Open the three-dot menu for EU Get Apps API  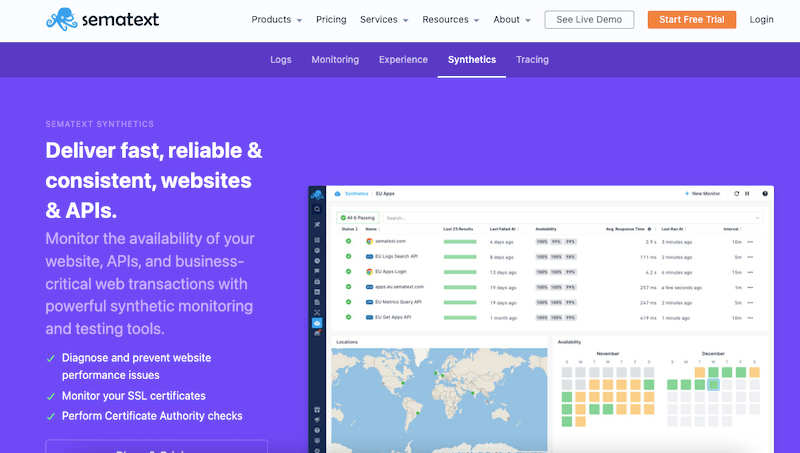pyautogui.click(x=751, y=318)
